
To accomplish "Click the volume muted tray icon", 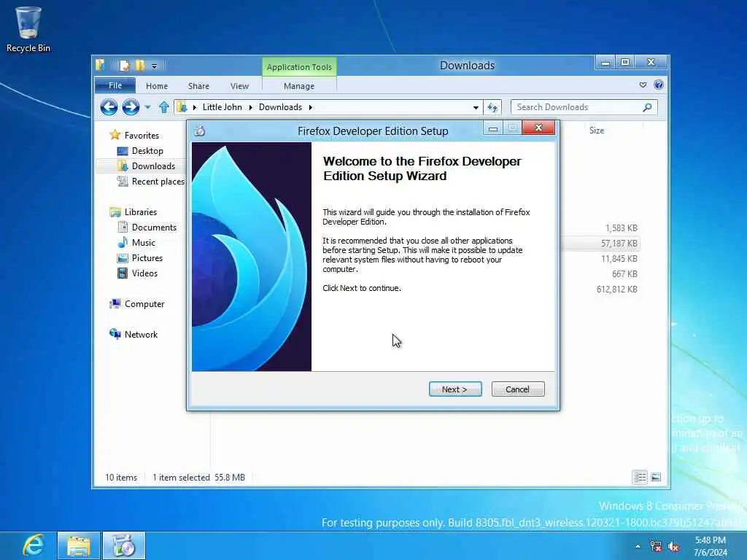I will click(673, 547).
